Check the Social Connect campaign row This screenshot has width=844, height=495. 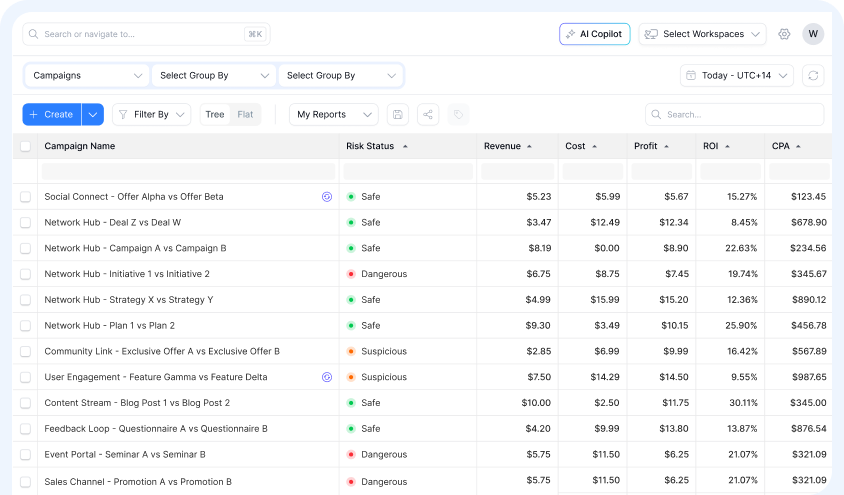coord(25,197)
